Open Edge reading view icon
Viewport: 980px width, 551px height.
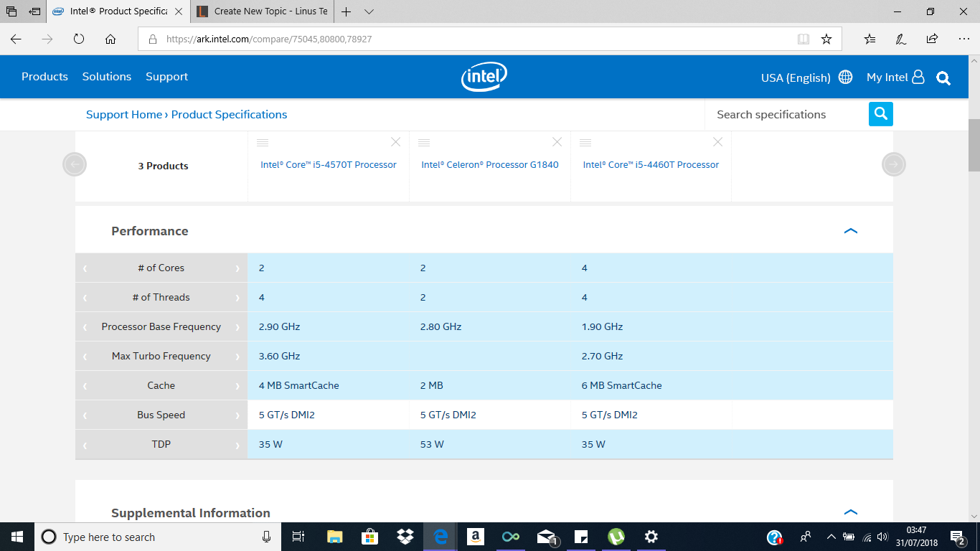804,39
